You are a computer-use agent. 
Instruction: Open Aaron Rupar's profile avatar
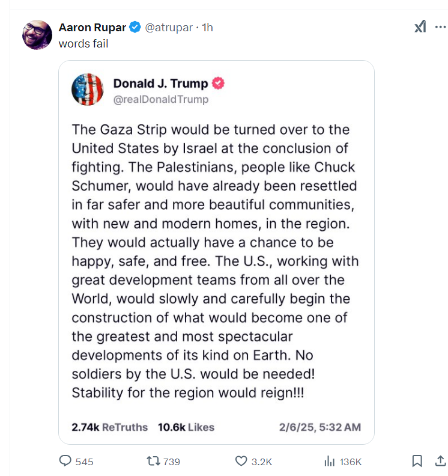(37, 34)
